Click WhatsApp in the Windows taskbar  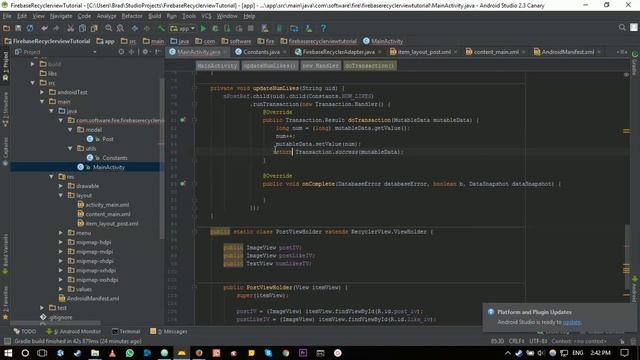pos(130,353)
